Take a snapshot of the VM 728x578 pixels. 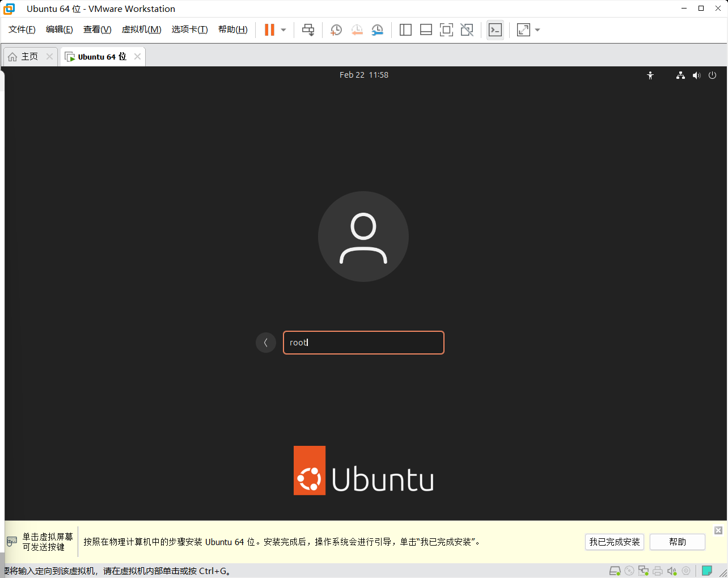336,29
